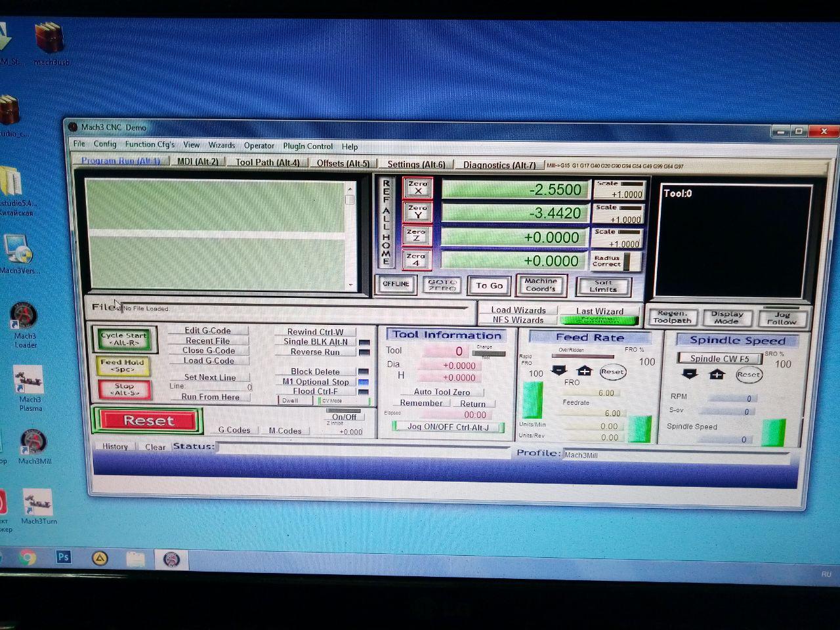Image resolution: width=840 pixels, height=630 pixels.
Task: Open the file explorer folder in taskbar
Action: tap(135, 559)
